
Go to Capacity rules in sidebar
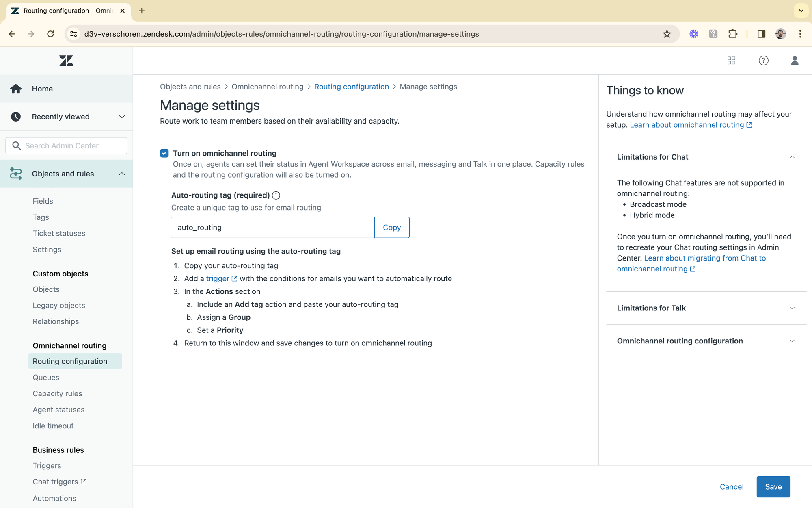[57, 393]
